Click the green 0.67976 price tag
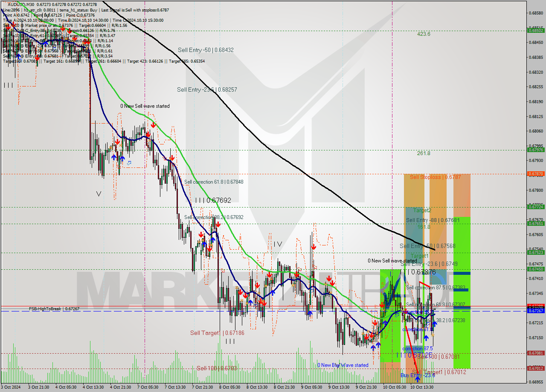Image resolution: width=546 pixels, height=392 pixels. pos(536,150)
